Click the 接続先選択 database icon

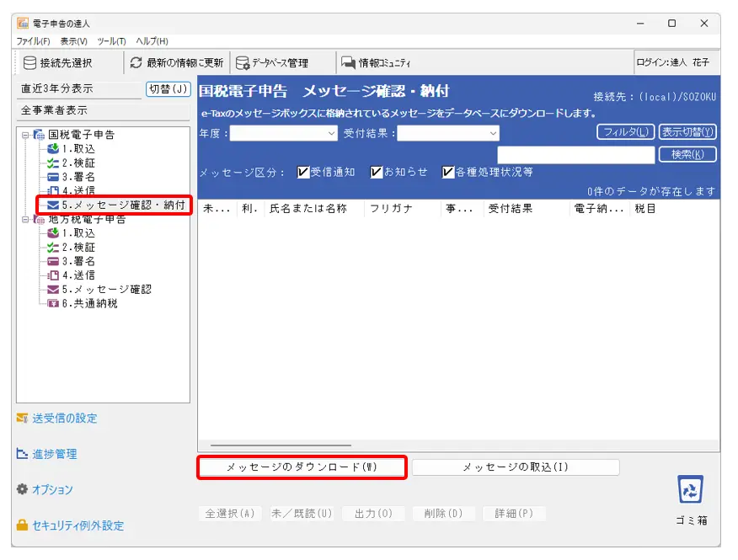tap(29, 62)
